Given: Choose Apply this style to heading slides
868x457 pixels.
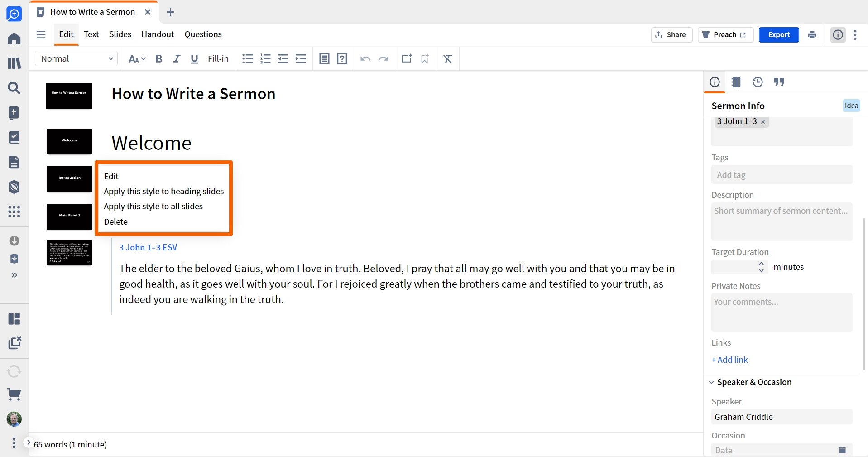Looking at the screenshot, I should click(x=163, y=191).
